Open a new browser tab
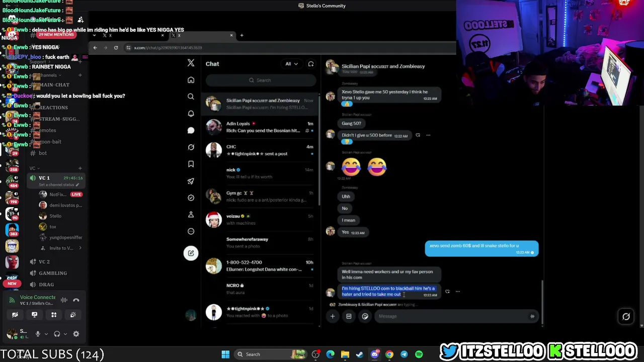This screenshot has height=362, width=644. 242,35
